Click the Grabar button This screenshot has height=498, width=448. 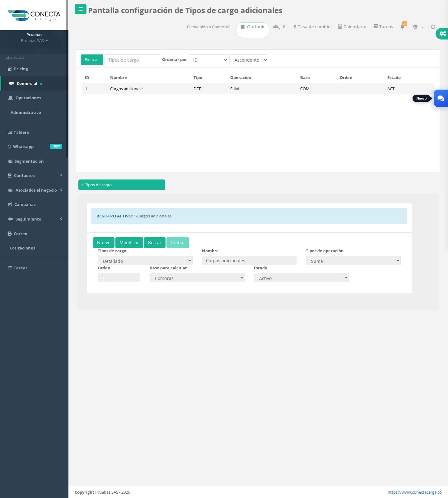[178, 243]
